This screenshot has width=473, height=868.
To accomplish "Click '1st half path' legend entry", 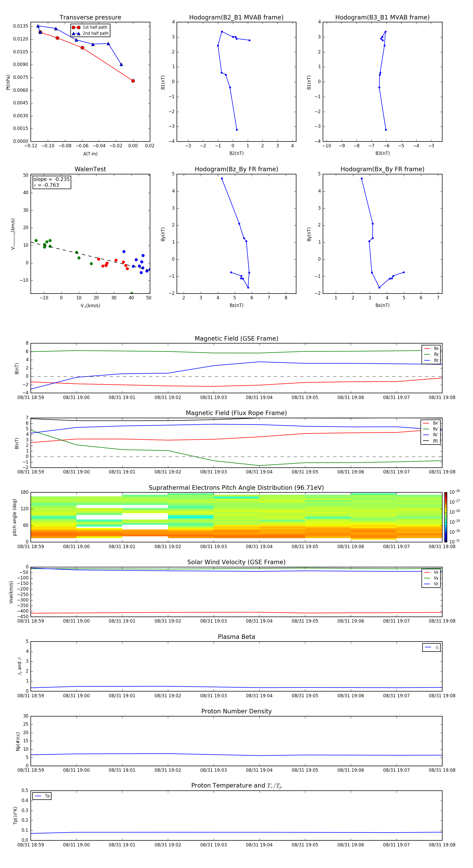I will 90,27.
